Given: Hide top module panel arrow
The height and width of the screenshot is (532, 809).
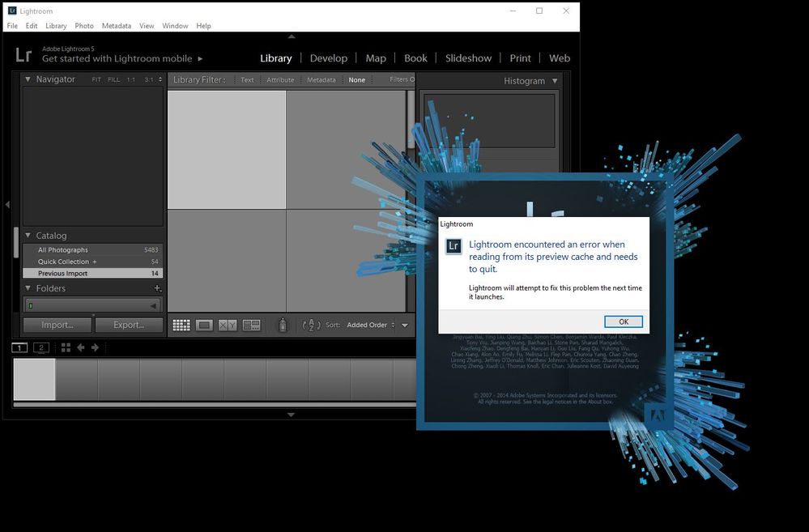Looking at the screenshot, I should pos(292,36).
